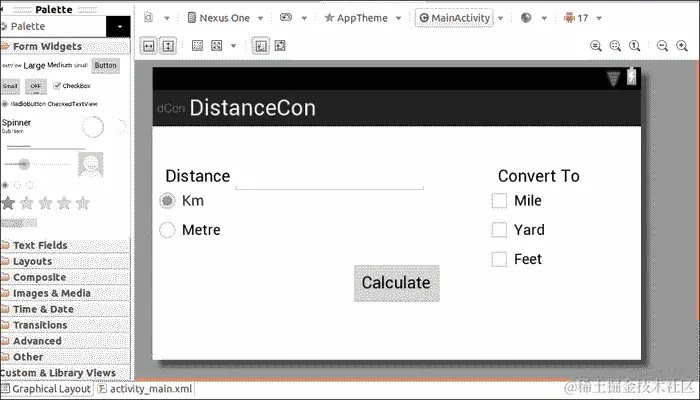Pick the Small button widget in palette
This screenshot has width=700, height=400.
10,86
